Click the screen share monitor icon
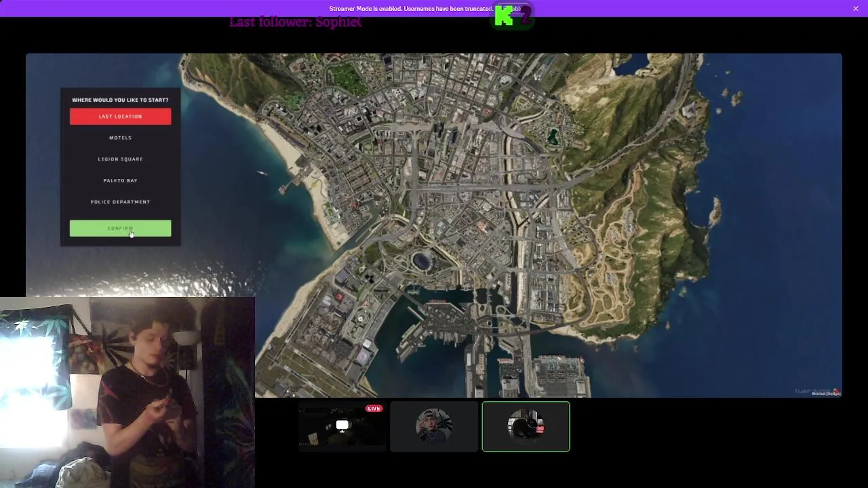The image size is (868, 488). click(342, 426)
